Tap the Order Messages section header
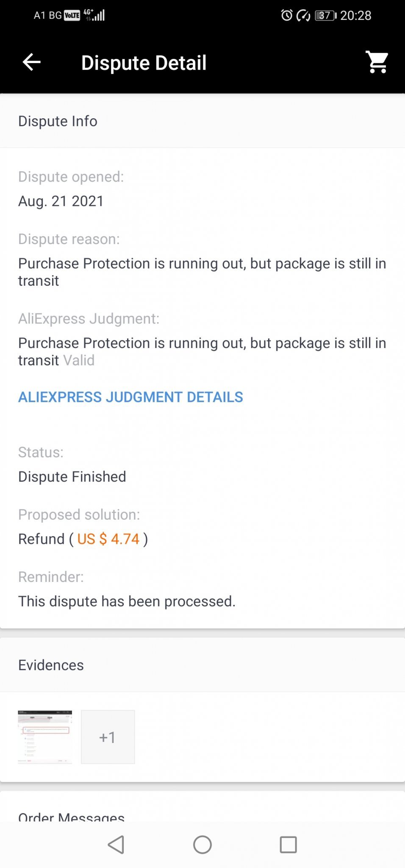The width and height of the screenshot is (405, 868). tap(71, 816)
